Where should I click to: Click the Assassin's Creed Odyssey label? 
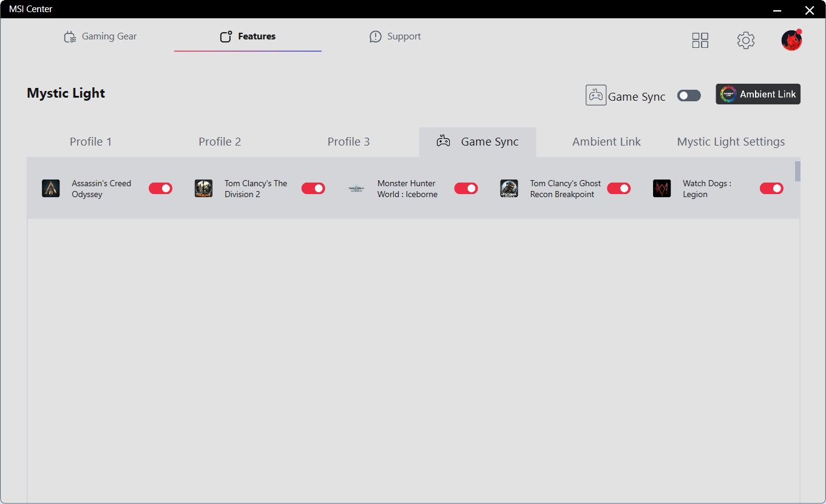[101, 189]
